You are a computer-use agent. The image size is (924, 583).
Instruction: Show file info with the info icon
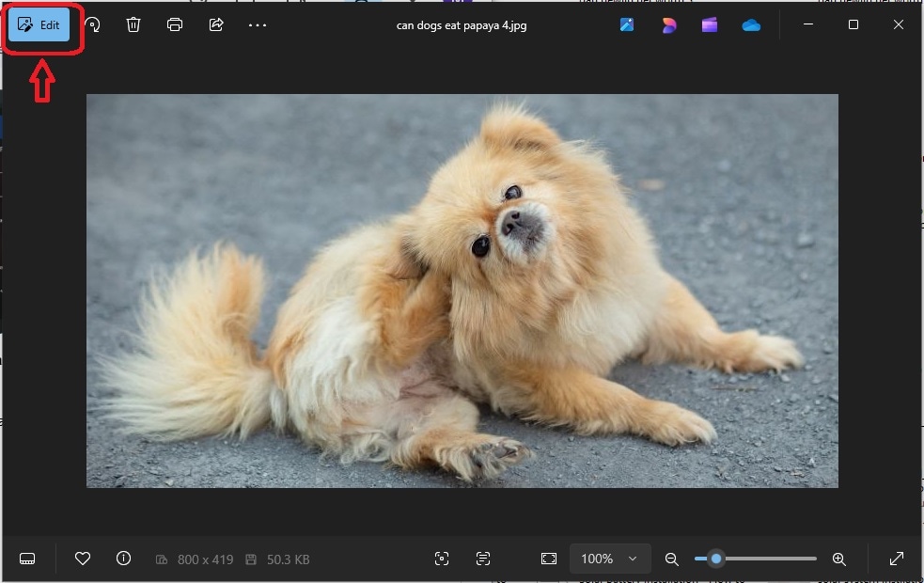click(x=123, y=559)
